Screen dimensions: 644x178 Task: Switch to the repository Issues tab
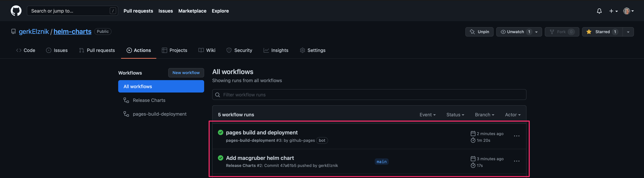coord(57,50)
